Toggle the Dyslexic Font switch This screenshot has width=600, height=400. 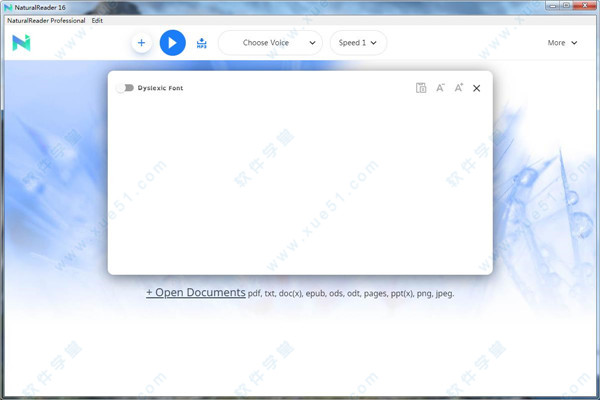click(x=125, y=88)
